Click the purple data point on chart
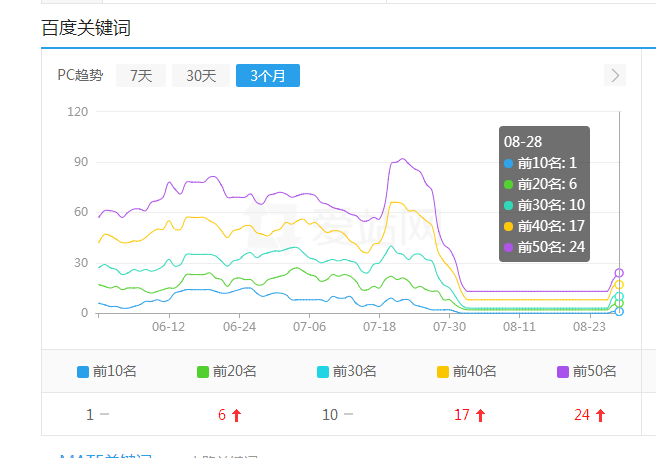The height and width of the screenshot is (458, 656). (619, 273)
